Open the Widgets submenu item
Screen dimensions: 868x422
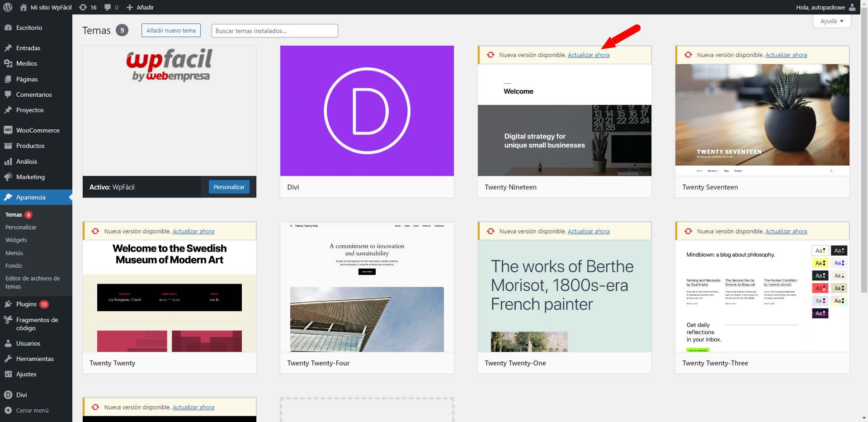click(16, 240)
